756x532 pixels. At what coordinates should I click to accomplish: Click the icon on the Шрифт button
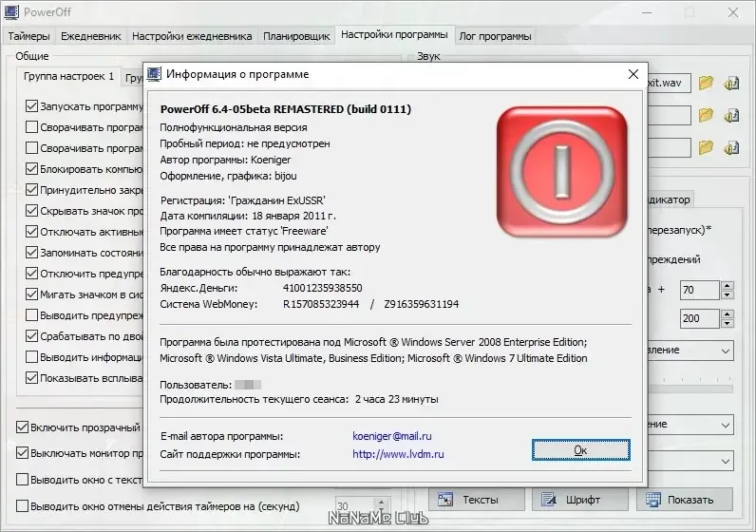pos(549,500)
